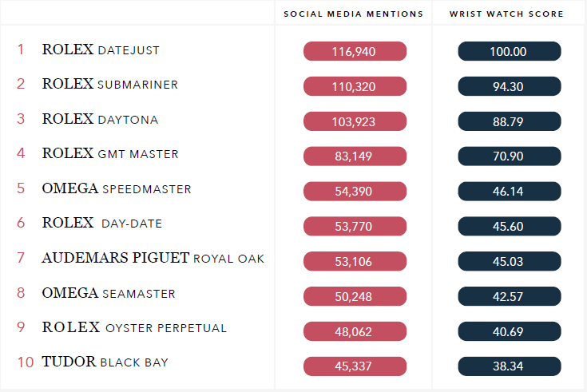Viewport: 587px width, 392px height.
Task: Click the 100.00 score dark pill
Action: click(509, 51)
